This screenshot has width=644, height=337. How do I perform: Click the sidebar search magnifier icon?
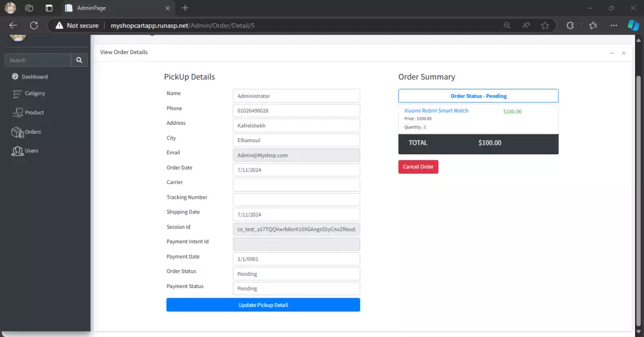point(79,60)
